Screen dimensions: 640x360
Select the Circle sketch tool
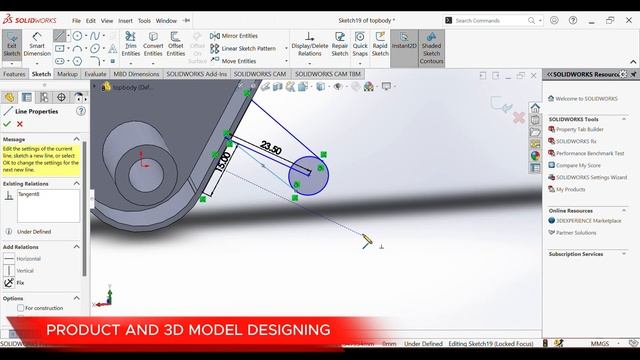[77, 36]
